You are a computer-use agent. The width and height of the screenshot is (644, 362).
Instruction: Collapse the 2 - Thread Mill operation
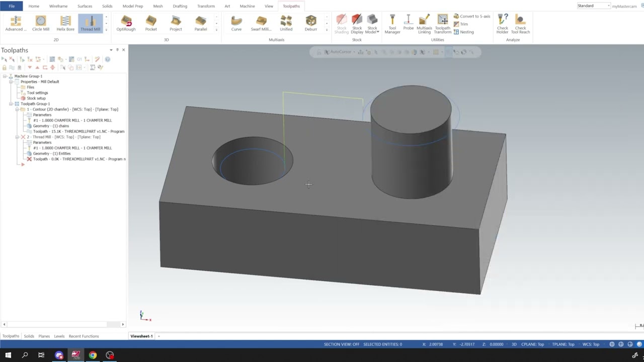click(x=17, y=137)
